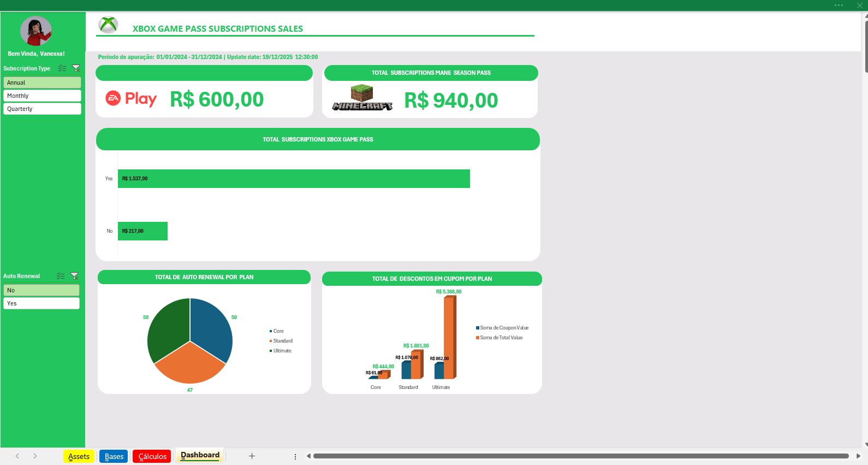Click Total Subscriptions Mane Season Pass header
868x465 pixels.
coord(431,73)
